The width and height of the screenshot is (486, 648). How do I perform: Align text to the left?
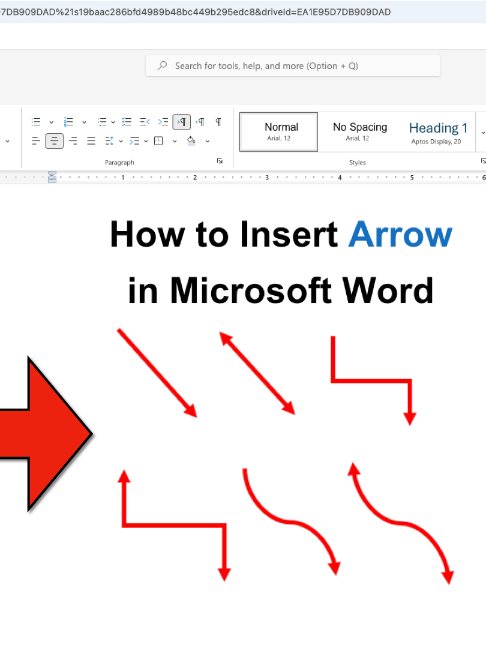[x=36, y=141]
